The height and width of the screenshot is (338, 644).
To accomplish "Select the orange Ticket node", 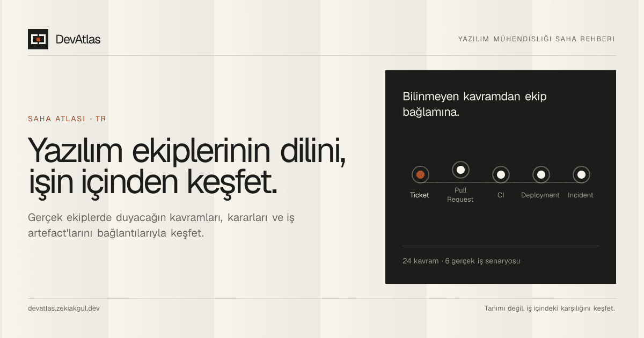I will pos(420,174).
